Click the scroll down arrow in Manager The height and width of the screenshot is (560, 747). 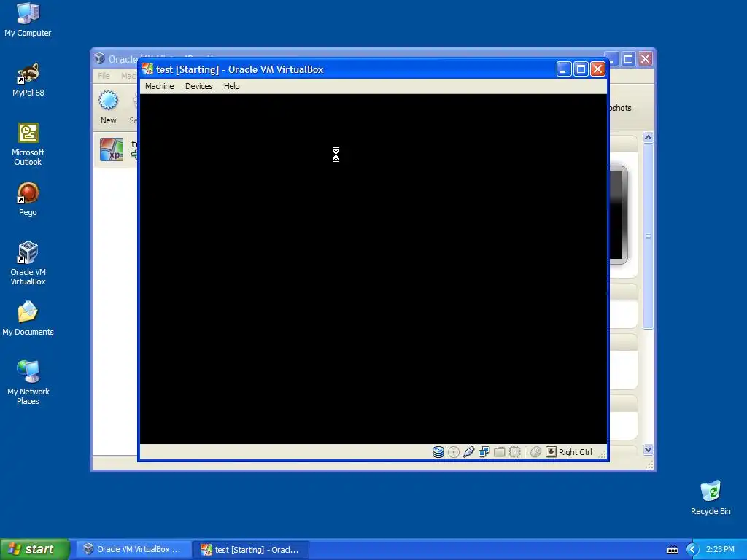tap(648, 449)
